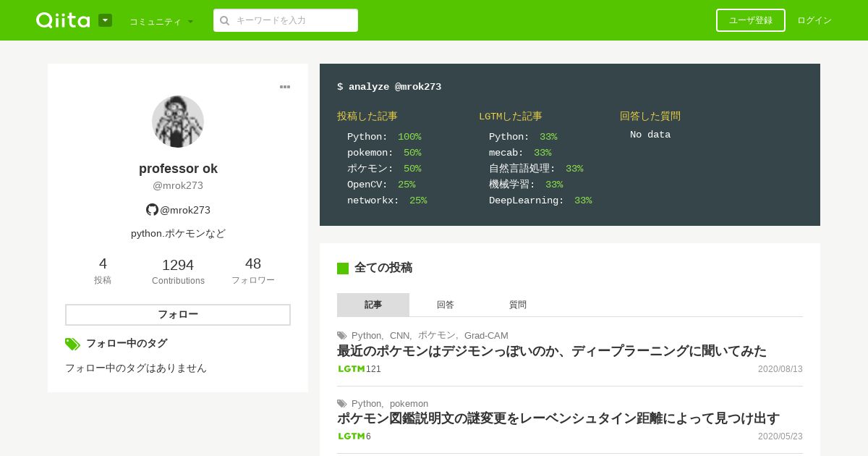Screen dimensions: 868x456
Task: Open article ポケモン図鑑説明文の謎変更
Action: click(558, 418)
